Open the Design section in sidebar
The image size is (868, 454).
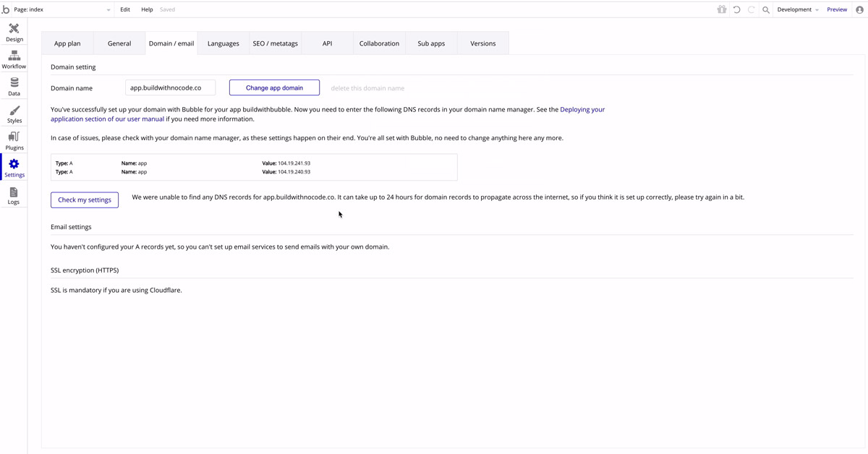tap(14, 33)
